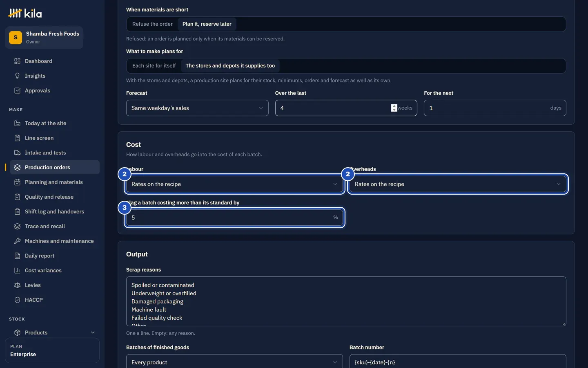Click the Line screen clipboard icon
This screenshot has width=588, height=368.
[17, 138]
